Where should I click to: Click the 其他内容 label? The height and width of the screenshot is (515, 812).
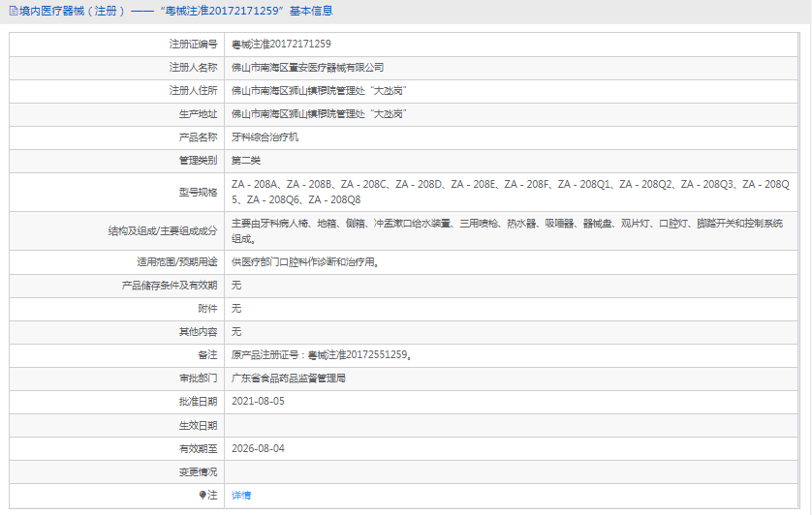(x=199, y=332)
